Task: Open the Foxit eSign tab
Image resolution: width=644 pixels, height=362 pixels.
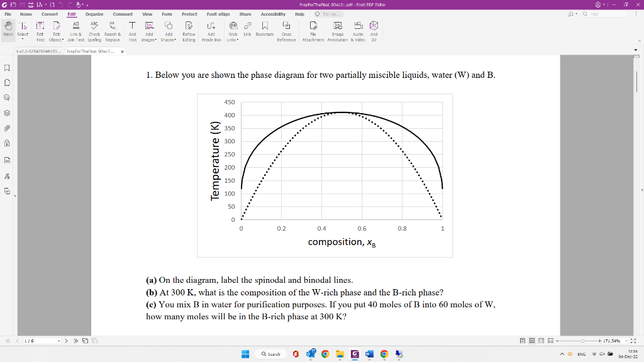Action: pos(218,14)
